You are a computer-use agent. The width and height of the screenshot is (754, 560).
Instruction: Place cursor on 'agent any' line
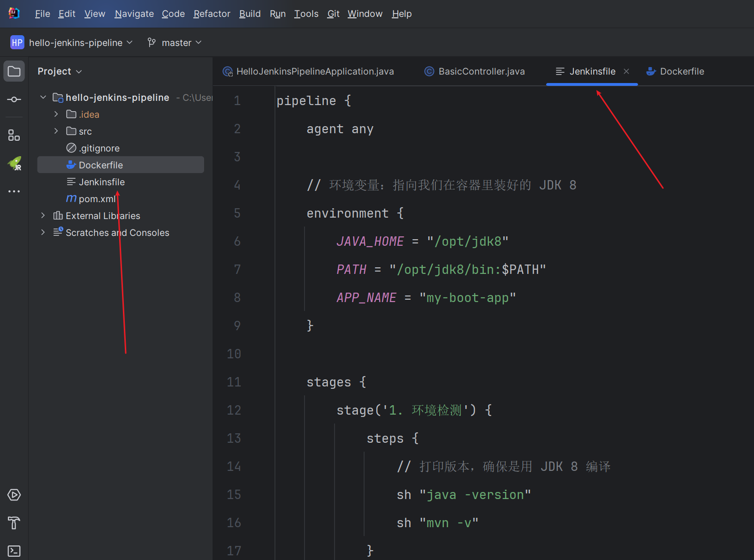pyautogui.click(x=340, y=129)
